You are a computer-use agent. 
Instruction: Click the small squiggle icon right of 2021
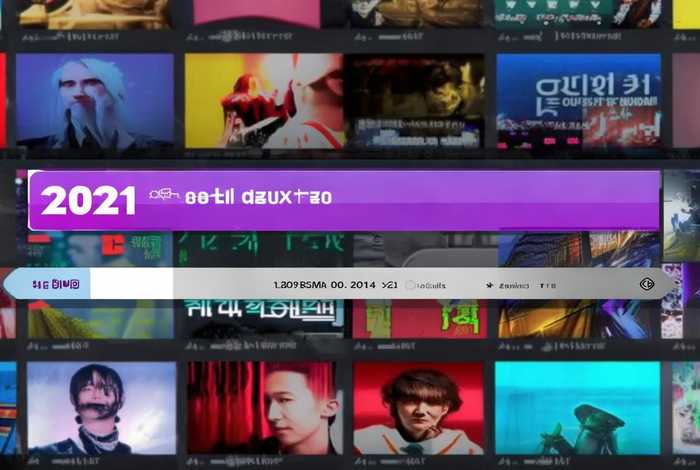pos(164,194)
